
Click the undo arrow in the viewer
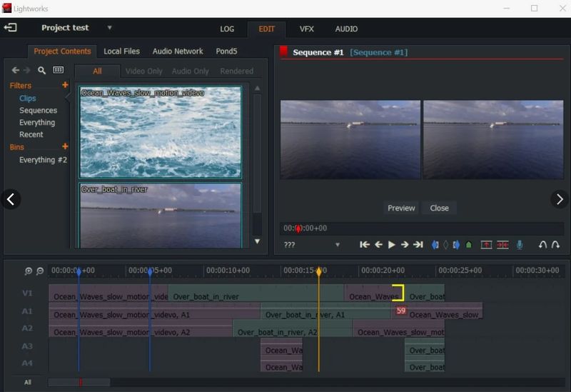point(542,245)
